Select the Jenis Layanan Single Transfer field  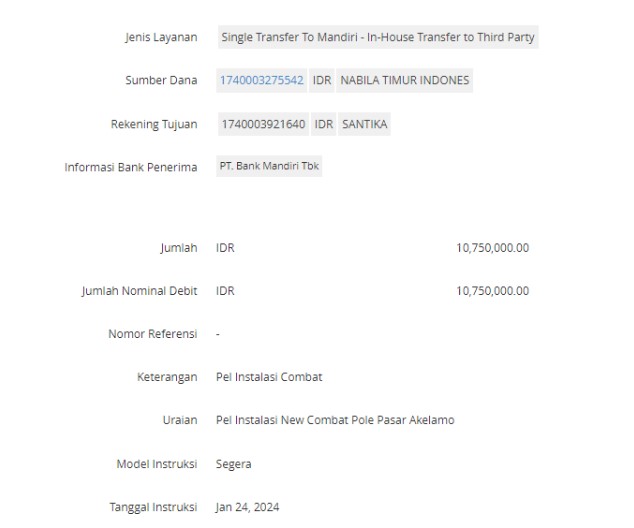point(378,37)
